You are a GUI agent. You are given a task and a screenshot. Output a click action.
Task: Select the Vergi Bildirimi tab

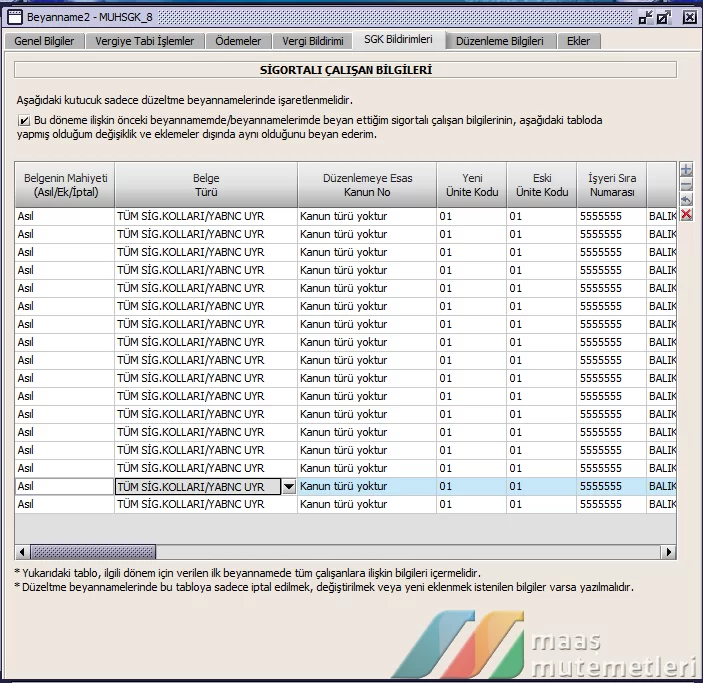pos(312,41)
